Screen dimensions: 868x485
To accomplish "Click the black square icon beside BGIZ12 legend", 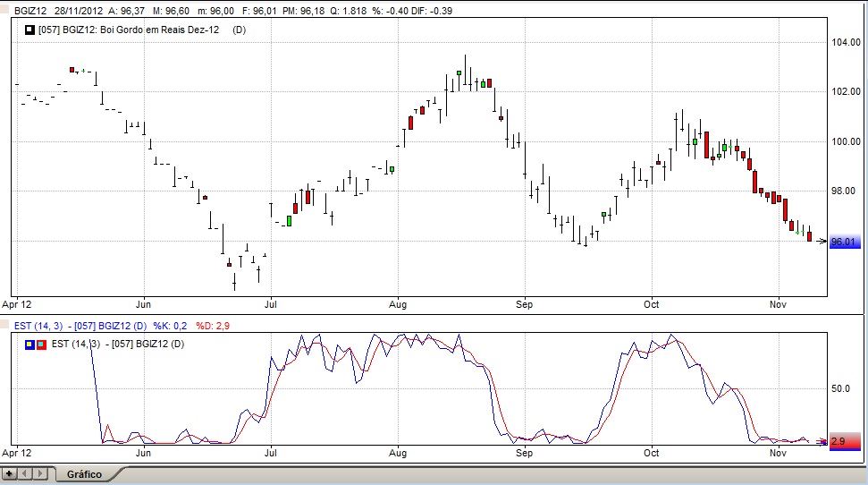I will tap(30, 30).
